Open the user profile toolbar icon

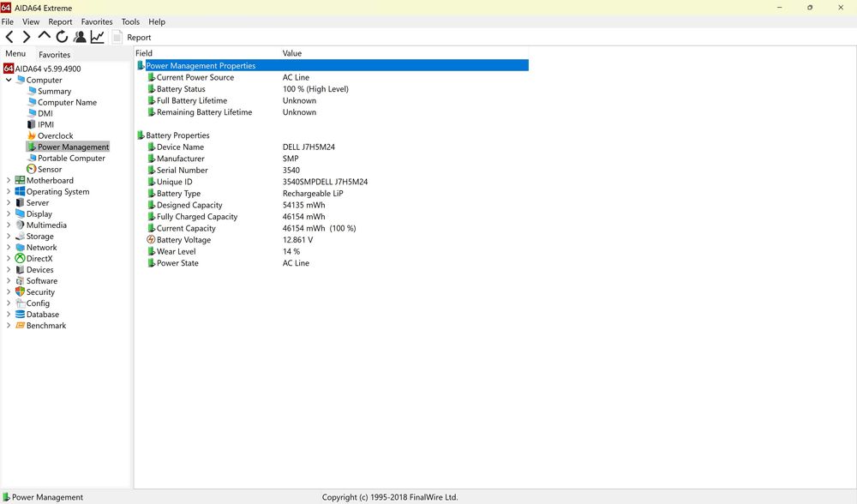coord(80,37)
